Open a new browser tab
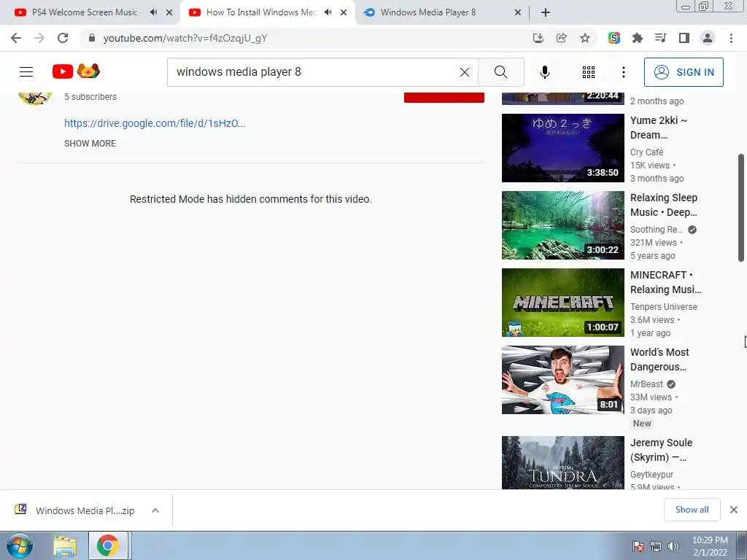Viewport: 747px width, 560px height. 546,12
